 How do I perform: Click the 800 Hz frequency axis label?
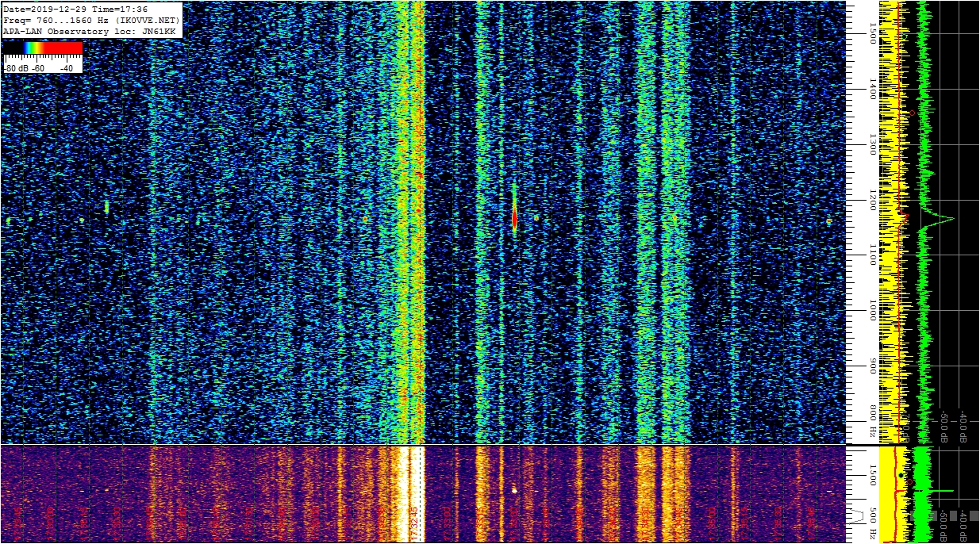click(873, 421)
